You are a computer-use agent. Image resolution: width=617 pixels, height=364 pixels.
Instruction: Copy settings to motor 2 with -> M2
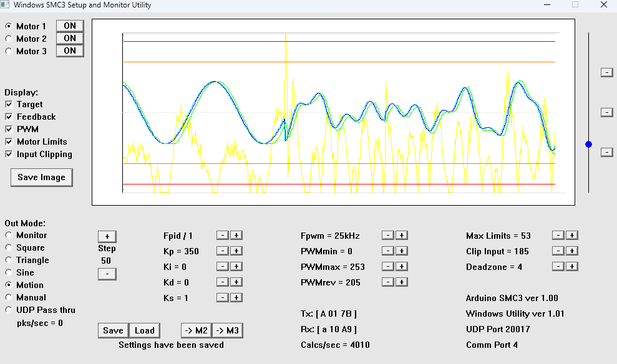(195, 330)
